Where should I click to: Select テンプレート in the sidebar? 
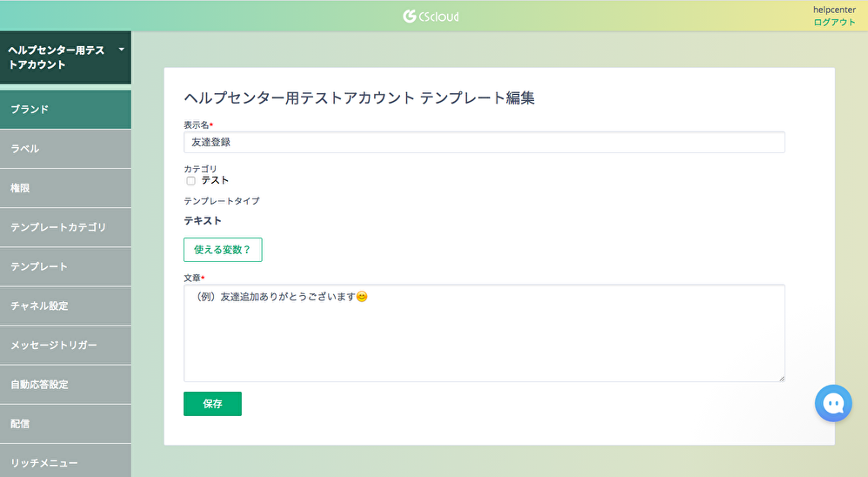65,267
